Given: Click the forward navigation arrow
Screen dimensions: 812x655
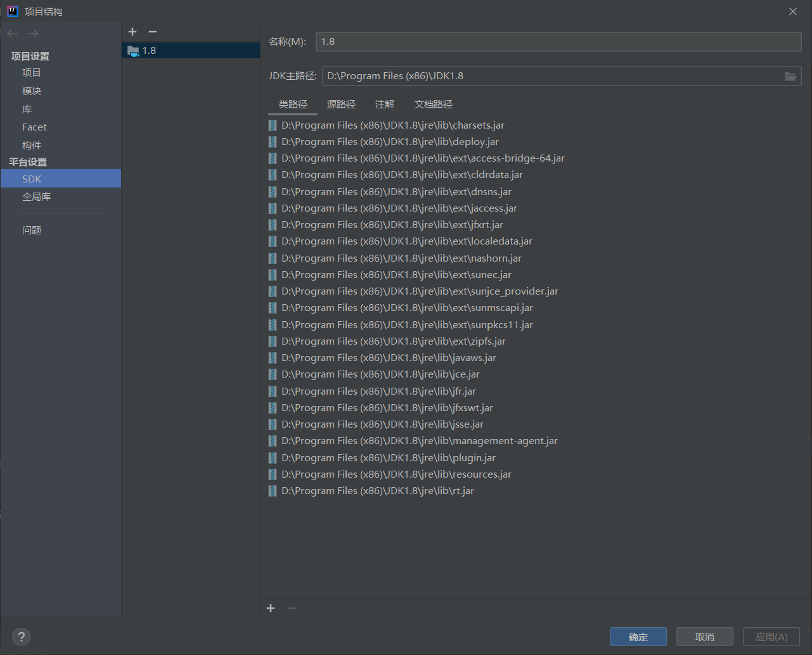Looking at the screenshot, I should (33, 33).
